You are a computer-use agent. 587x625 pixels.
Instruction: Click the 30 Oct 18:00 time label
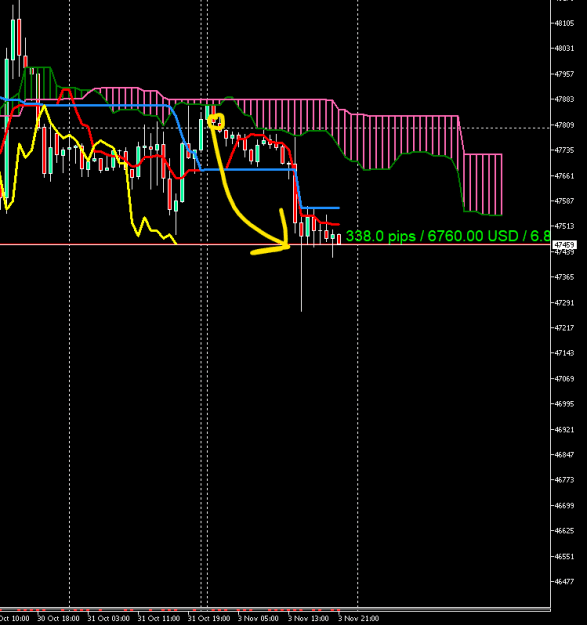click(58, 618)
